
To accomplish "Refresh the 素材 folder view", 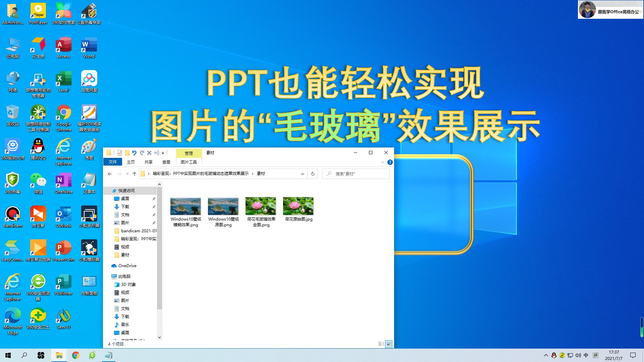I will 312,174.
